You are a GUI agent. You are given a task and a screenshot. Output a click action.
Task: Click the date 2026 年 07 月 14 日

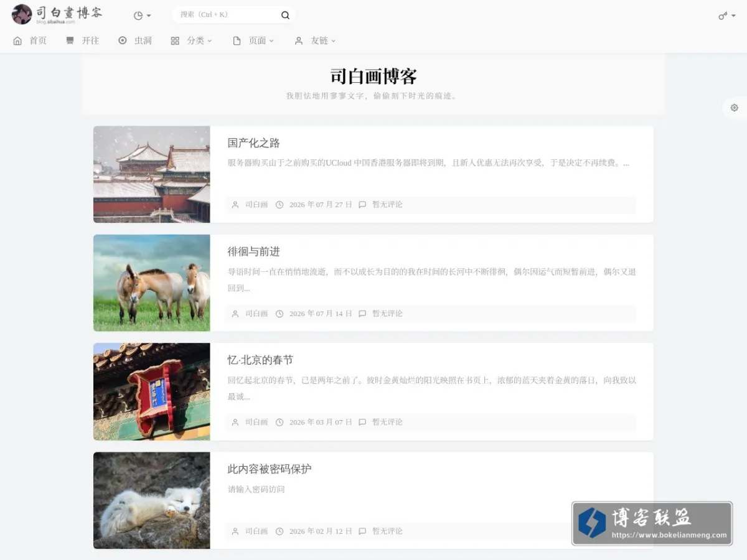(x=321, y=314)
